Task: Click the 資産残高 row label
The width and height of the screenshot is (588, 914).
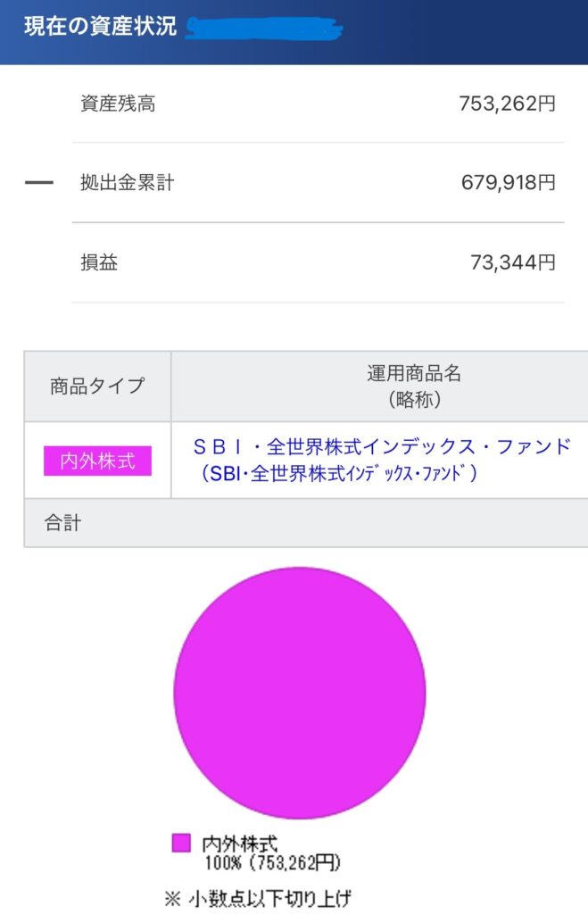Action: pyautogui.click(x=118, y=104)
